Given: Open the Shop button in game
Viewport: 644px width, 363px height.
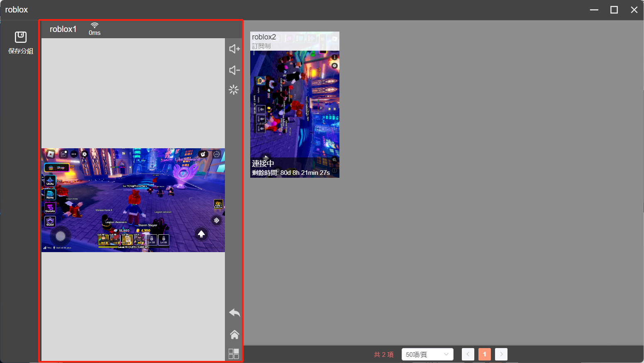Looking at the screenshot, I should tap(57, 167).
